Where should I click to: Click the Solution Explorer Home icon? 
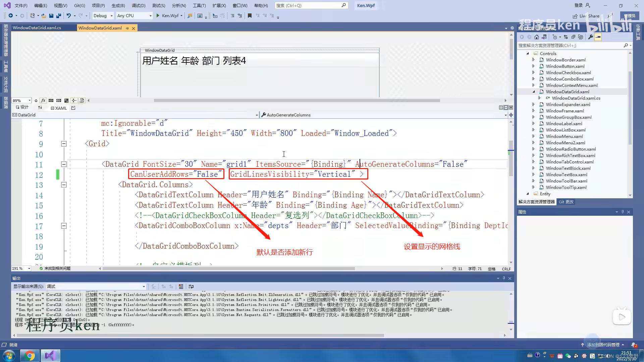pos(537,37)
